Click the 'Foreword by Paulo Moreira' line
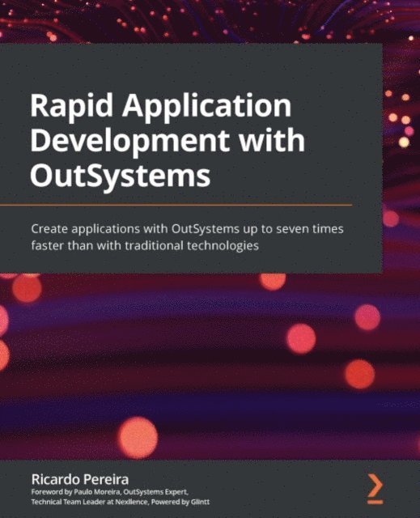 [109, 492]
